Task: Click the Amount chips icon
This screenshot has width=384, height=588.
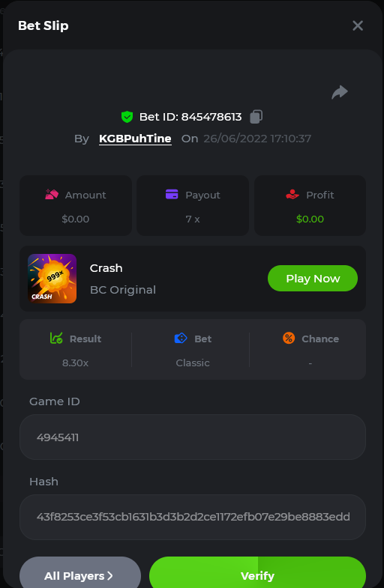Action: [52, 195]
